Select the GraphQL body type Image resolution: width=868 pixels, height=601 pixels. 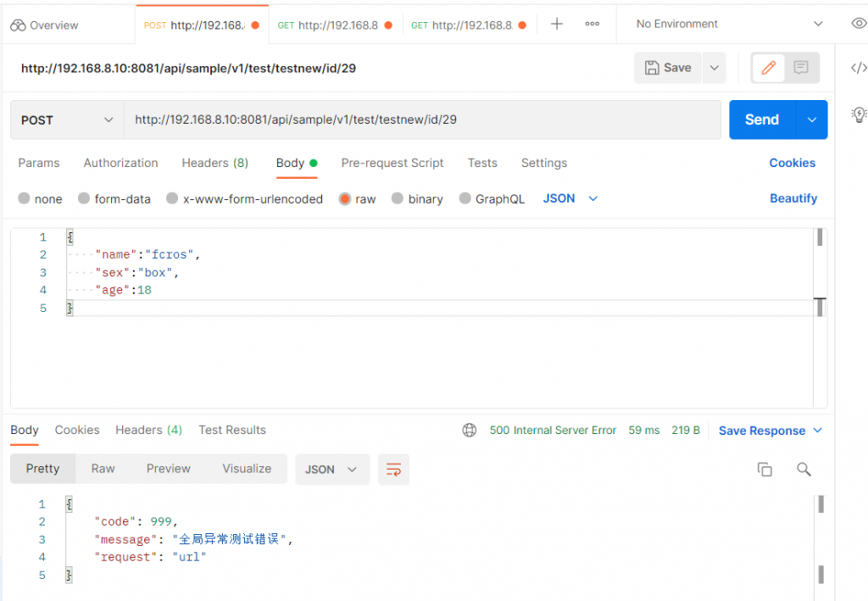tap(492, 198)
